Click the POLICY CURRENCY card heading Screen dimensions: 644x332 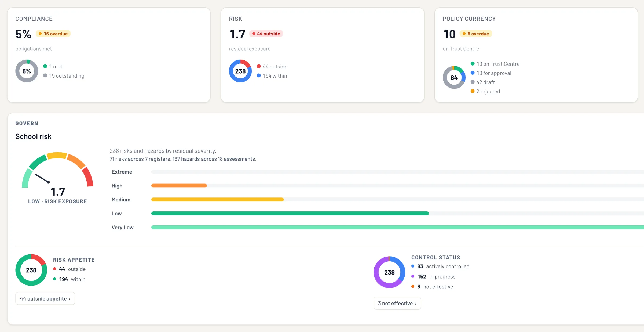[x=469, y=19]
